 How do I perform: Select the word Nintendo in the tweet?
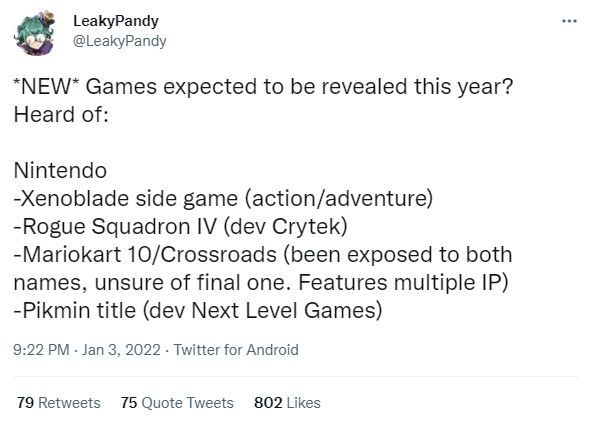tap(61, 171)
